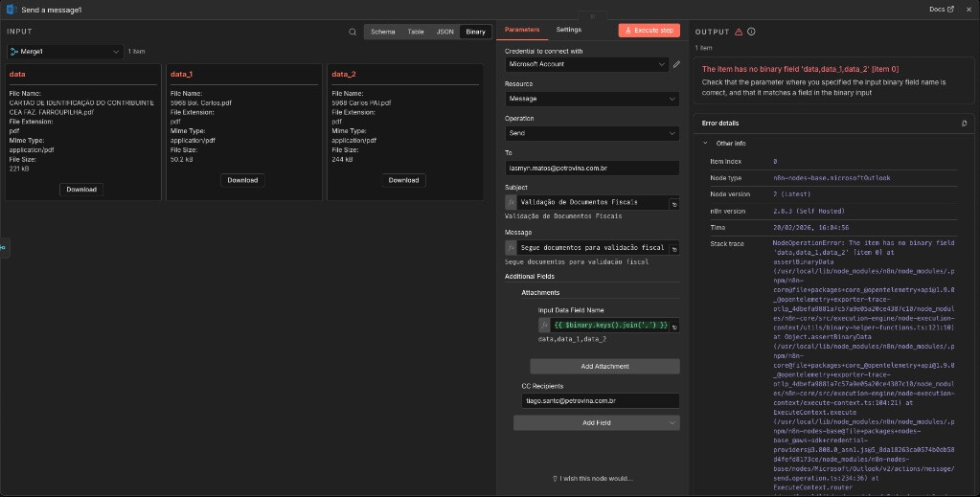The width and height of the screenshot is (980, 497).
Task: Collapse the Other info section
Action: pos(706,143)
